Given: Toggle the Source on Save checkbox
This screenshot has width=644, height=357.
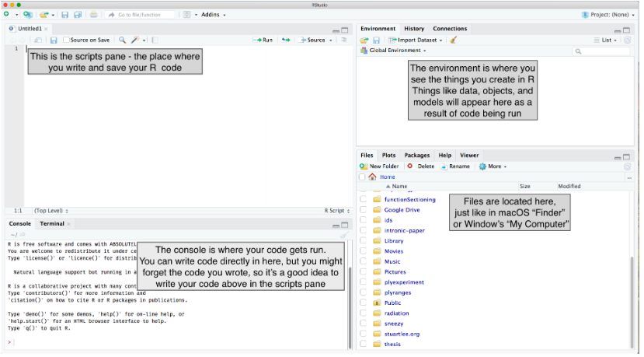Looking at the screenshot, I should 66,40.
